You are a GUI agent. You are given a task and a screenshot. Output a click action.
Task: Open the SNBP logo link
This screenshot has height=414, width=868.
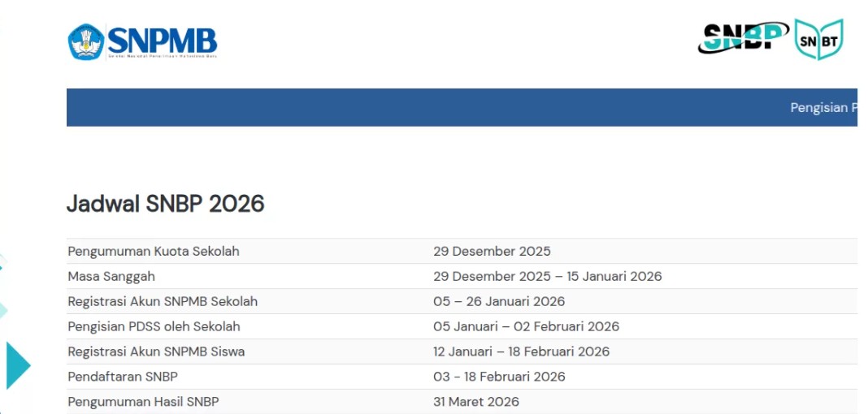coord(743,37)
